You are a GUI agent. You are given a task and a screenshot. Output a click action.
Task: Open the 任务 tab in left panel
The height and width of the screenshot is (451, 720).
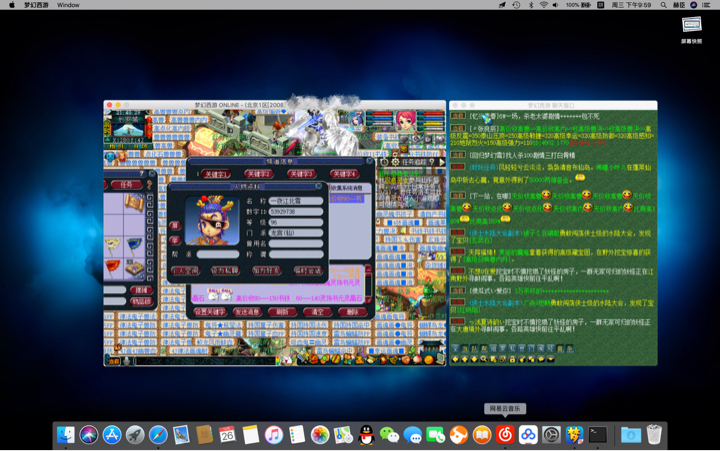[x=127, y=185]
